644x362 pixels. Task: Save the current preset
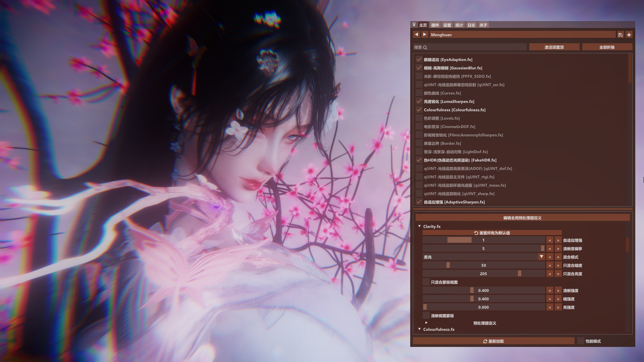621,35
